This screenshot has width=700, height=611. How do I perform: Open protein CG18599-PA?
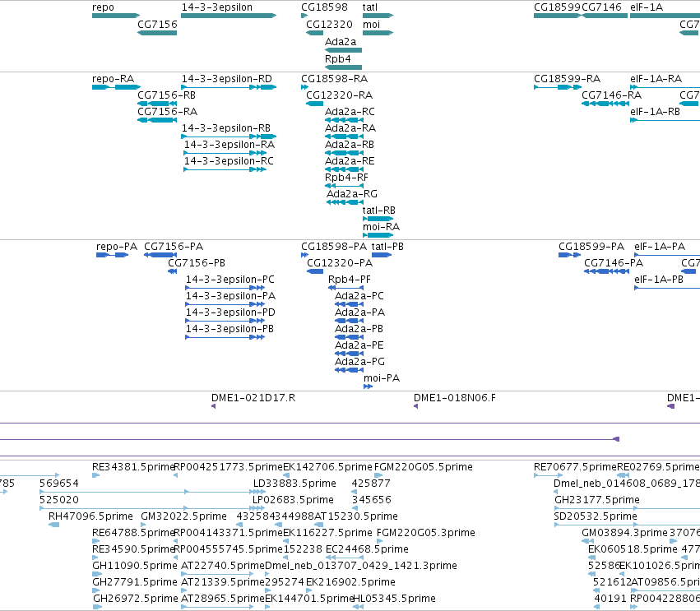coord(591,247)
